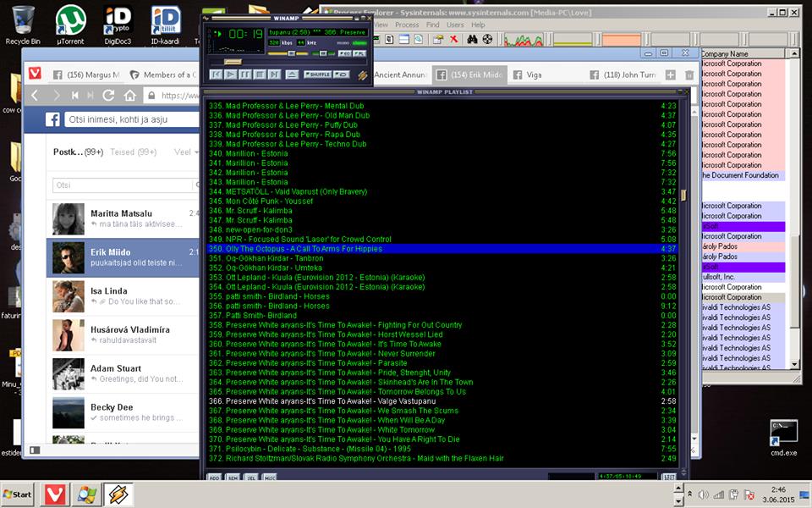Click playlist SEL button
The width and height of the screenshot is (812, 508).
click(251, 477)
